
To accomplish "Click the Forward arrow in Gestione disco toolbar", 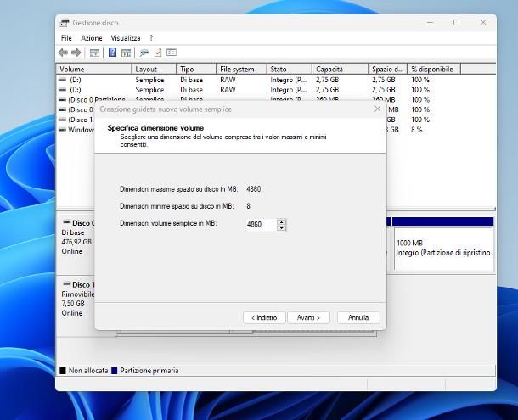I will (x=76, y=53).
